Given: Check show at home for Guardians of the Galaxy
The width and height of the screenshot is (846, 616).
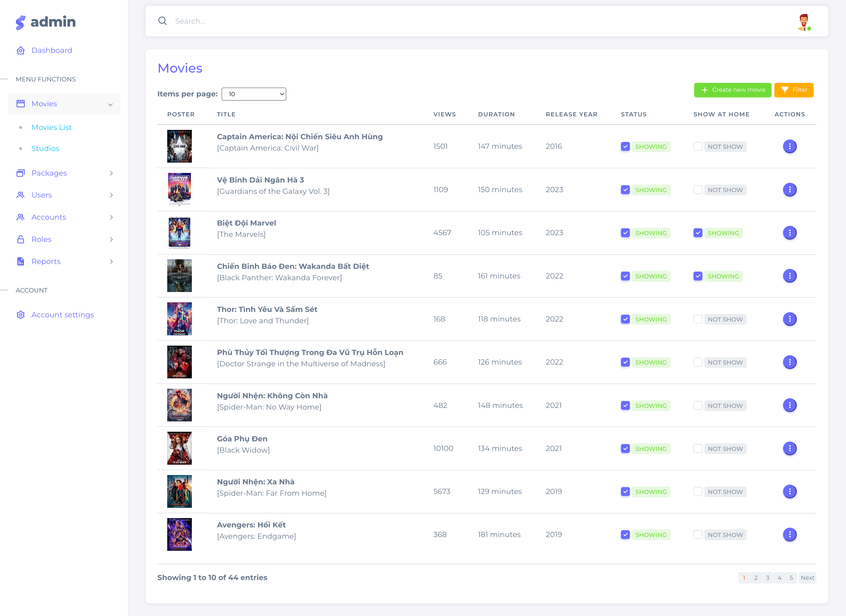Looking at the screenshot, I should (x=697, y=189).
